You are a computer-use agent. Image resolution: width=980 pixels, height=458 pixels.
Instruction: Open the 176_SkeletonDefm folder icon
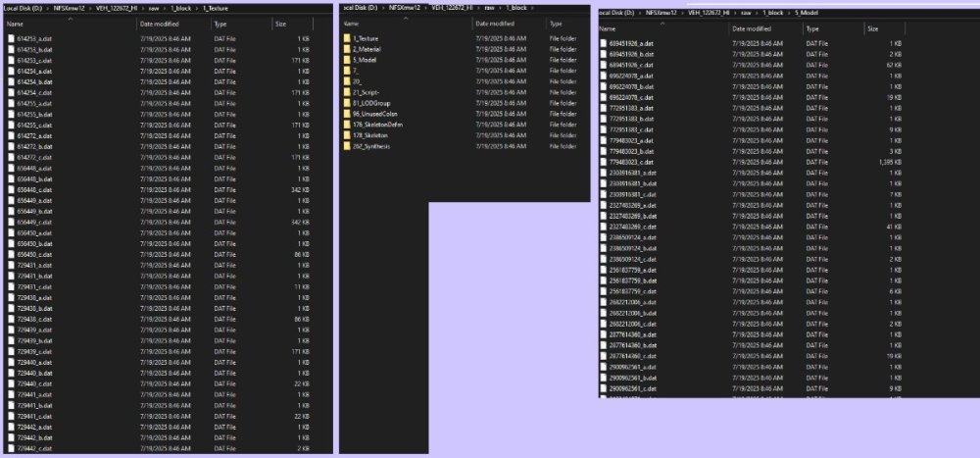tap(346, 125)
